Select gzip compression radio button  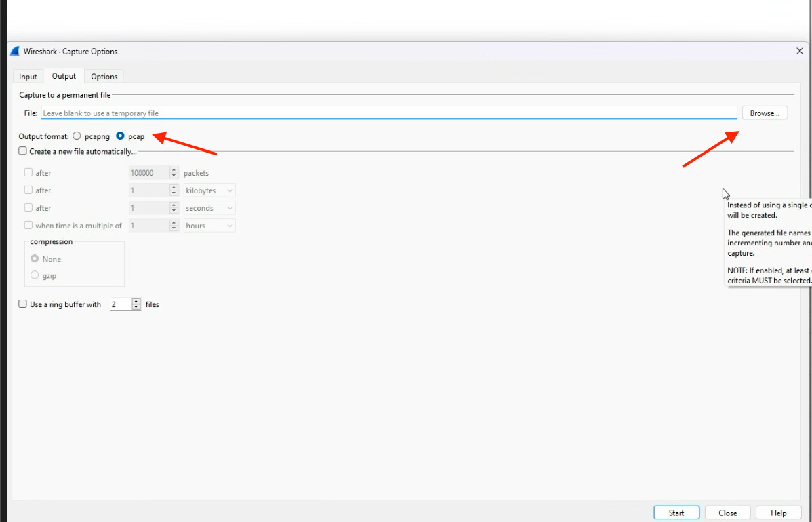(x=35, y=275)
